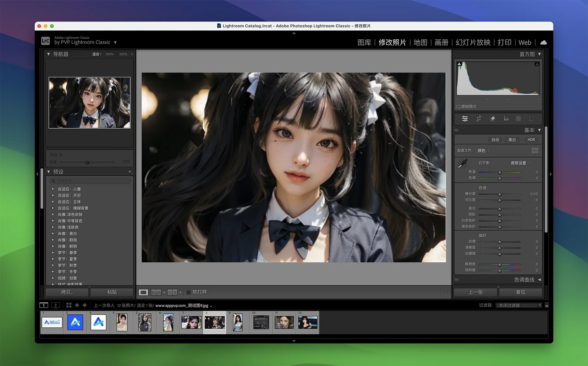Open the identity plate dropdown arrow

click(115, 43)
